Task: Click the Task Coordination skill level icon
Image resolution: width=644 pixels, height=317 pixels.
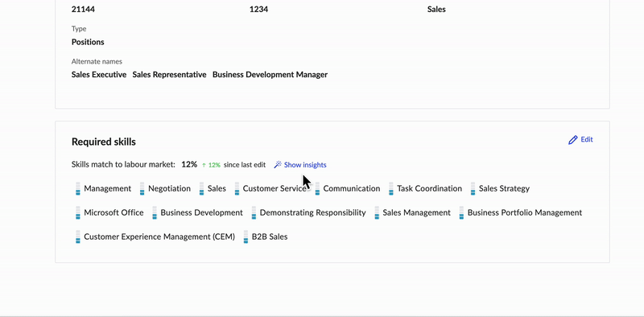Action: pyautogui.click(x=391, y=188)
